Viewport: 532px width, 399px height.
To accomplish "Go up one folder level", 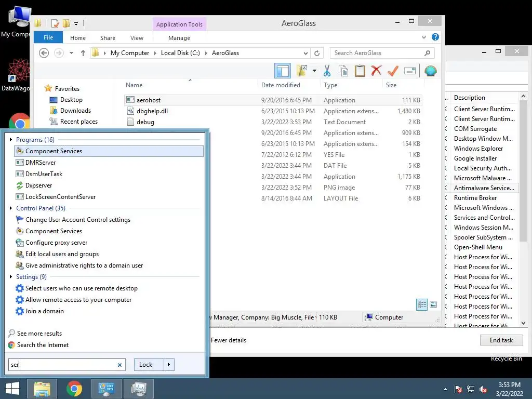I will point(83,53).
